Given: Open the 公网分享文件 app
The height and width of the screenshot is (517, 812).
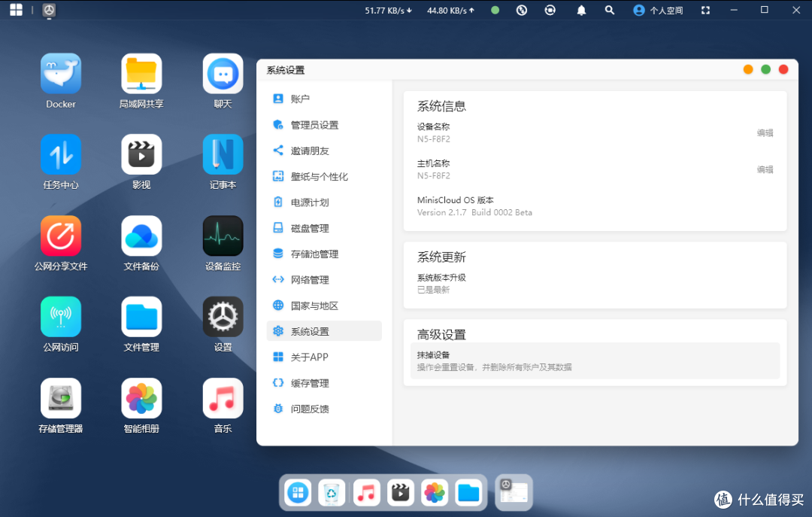Looking at the screenshot, I should 61,236.
